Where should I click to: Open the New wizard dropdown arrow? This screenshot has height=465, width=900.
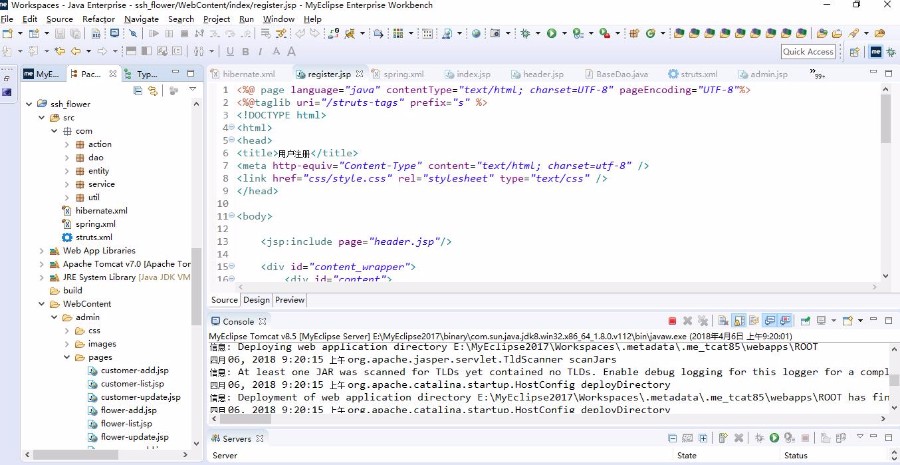[x=20, y=33]
